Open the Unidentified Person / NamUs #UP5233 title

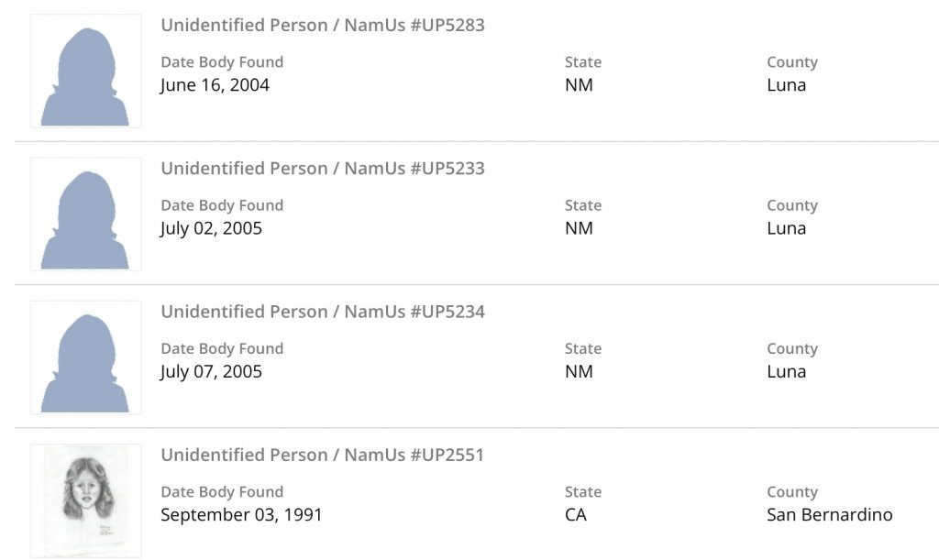click(323, 169)
